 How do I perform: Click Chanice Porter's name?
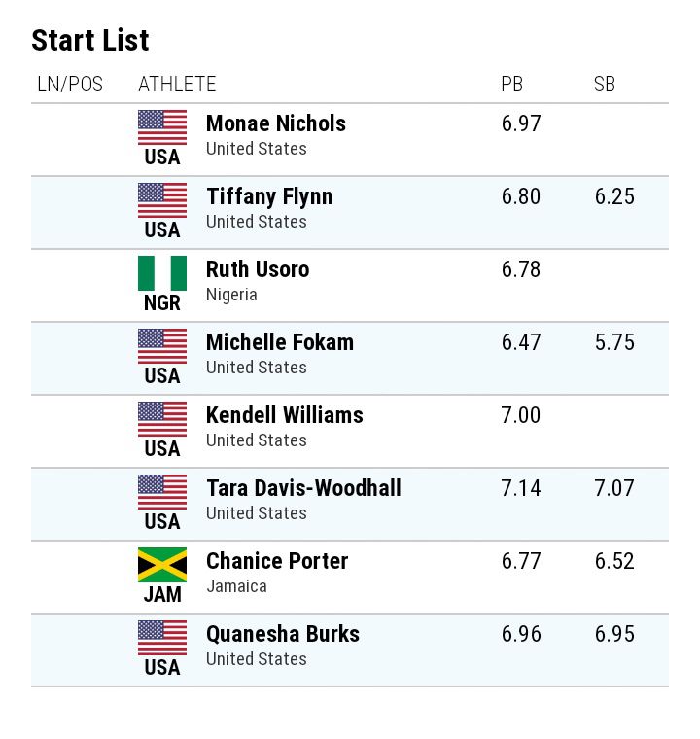tap(277, 561)
